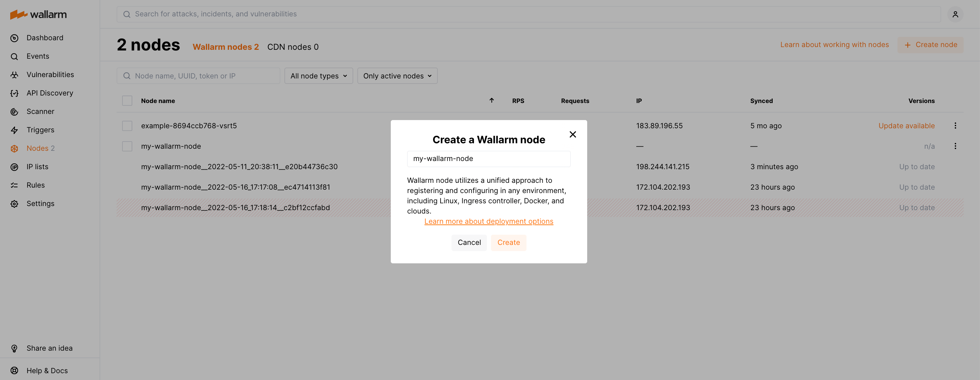980x380 pixels.
Task: Switch to the CDN nodes tab
Action: (293, 47)
